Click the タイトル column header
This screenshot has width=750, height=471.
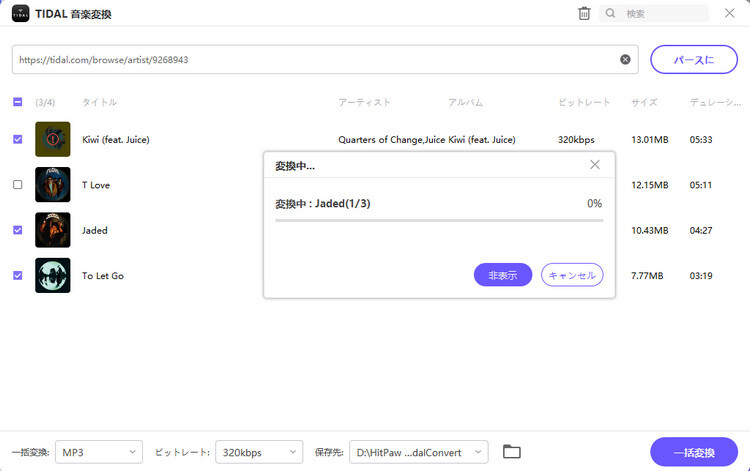click(x=99, y=102)
